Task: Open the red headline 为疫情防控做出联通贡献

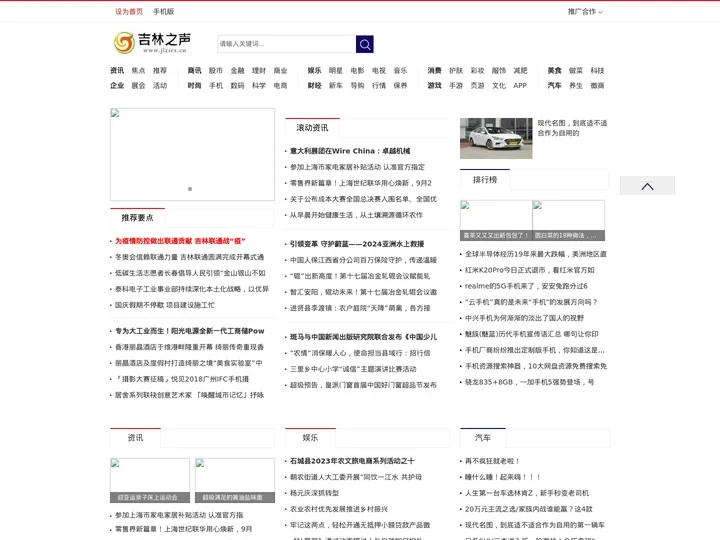Action: pos(180,241)
